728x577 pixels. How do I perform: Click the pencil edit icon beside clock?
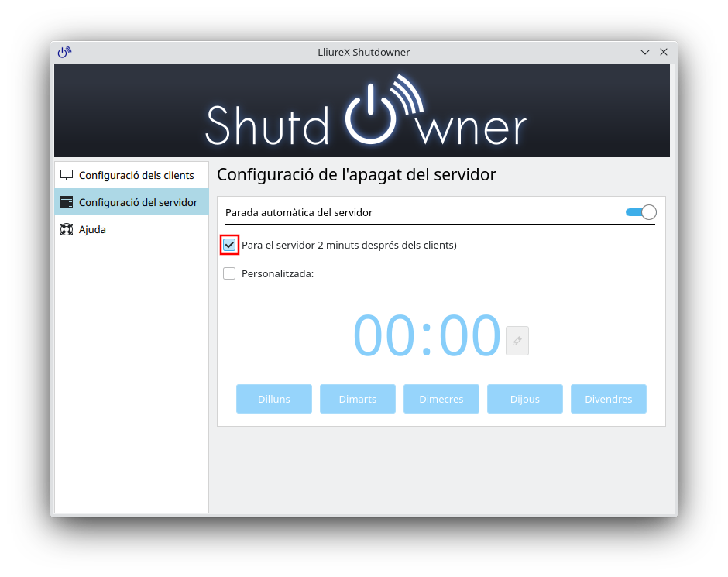pyautogui.click(x=517, y=341)
